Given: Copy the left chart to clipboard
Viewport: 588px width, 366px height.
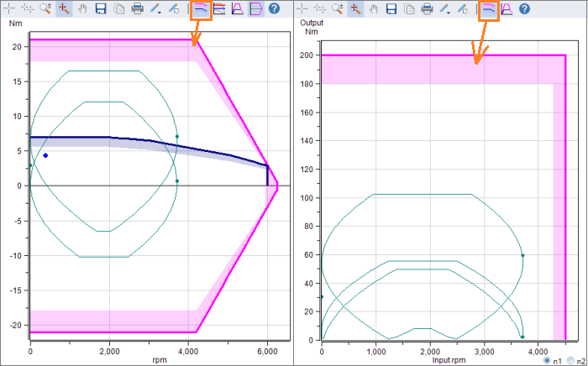Looking at the screenshot, I should tap(118, 9).
